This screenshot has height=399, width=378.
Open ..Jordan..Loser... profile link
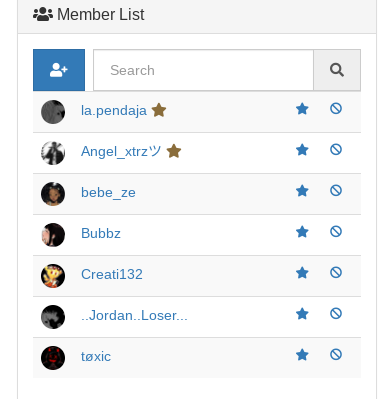[x=134, y=315]
